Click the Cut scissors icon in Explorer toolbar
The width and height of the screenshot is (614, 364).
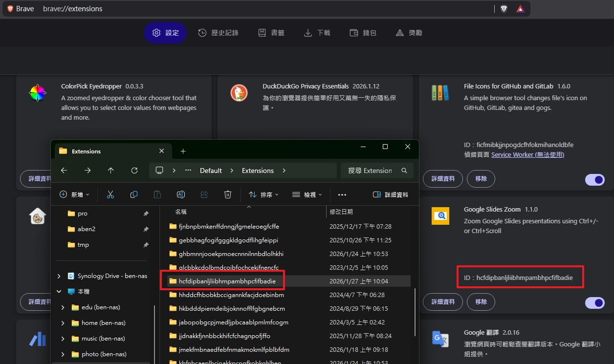click(110, 194)
